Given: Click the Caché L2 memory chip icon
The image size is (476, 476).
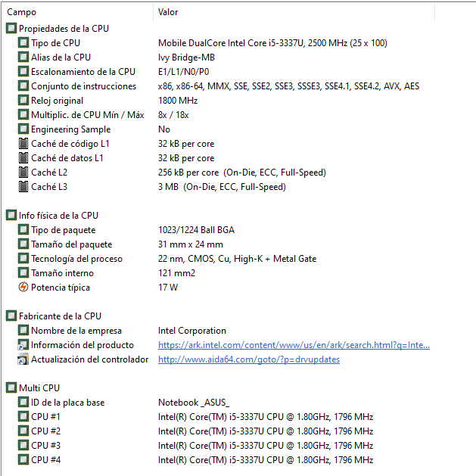Looking at the screenshot, I should [23, 172].
